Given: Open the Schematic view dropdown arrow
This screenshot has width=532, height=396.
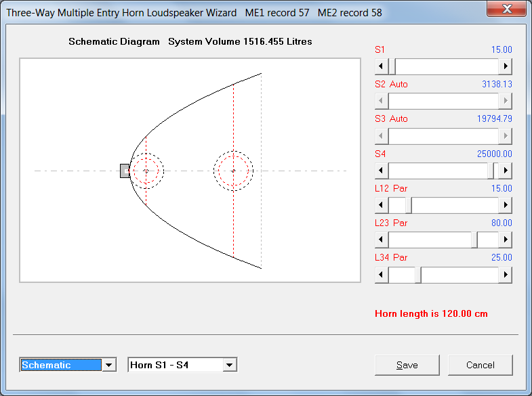Looking at the screenshot, I should coord(109,365).
